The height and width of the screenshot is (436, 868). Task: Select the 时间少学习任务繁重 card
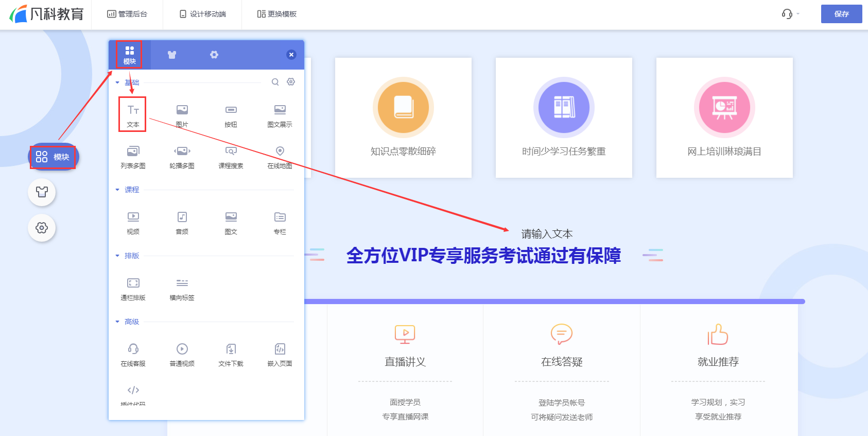pos(564,118)
